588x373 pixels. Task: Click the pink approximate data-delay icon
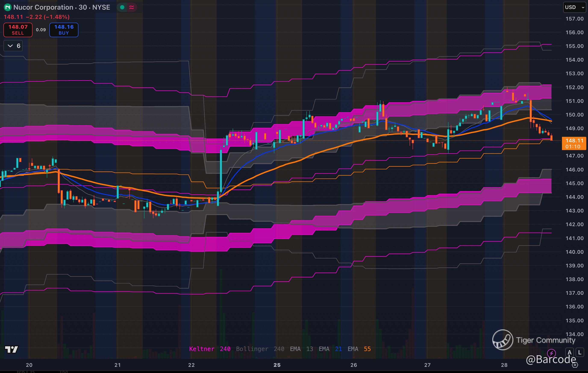coord(132,7)
